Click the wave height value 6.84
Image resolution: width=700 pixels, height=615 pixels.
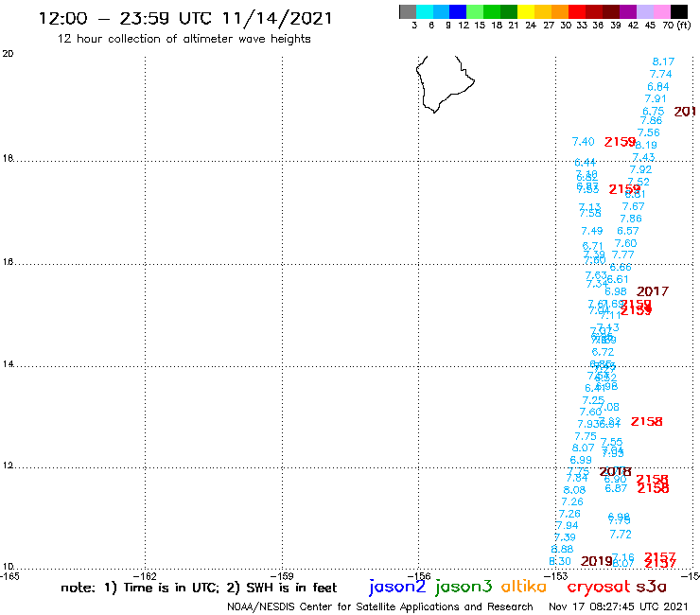point(658,87)
